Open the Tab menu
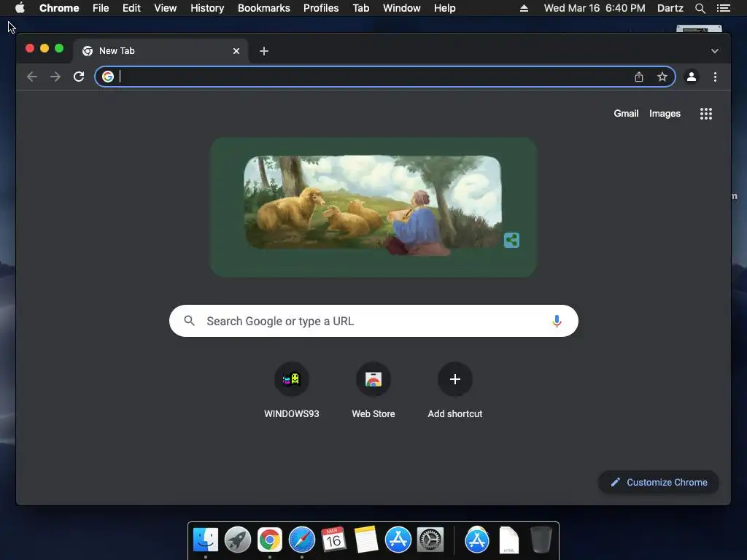This screenshot has height=560, width=747. coord(361,8)
